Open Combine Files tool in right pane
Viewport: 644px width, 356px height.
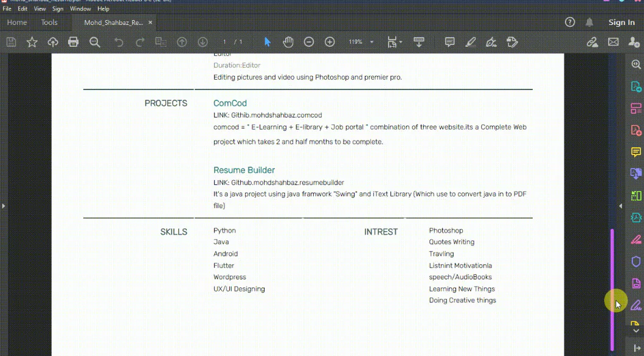click(635, 174)
